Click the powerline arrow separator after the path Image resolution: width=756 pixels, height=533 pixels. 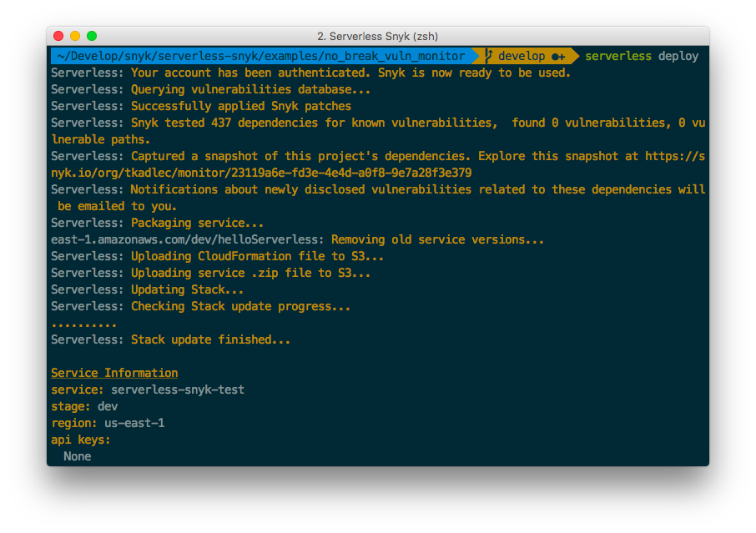(x=476, y=56)
